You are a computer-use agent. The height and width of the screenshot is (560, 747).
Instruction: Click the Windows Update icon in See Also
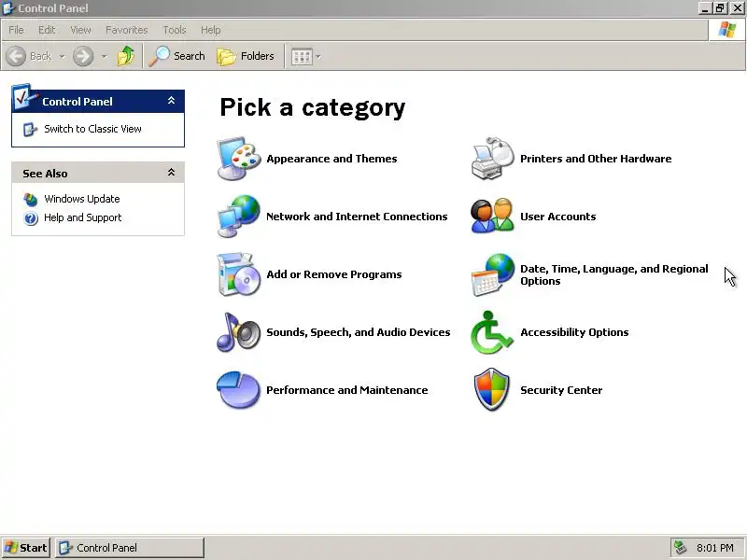pos(31,199)
